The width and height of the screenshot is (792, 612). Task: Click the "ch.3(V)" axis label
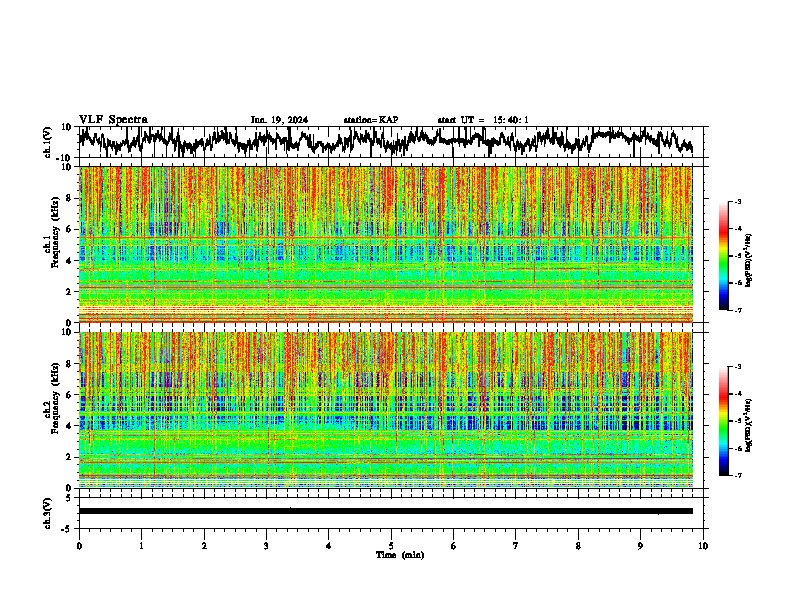click(48, 513)
